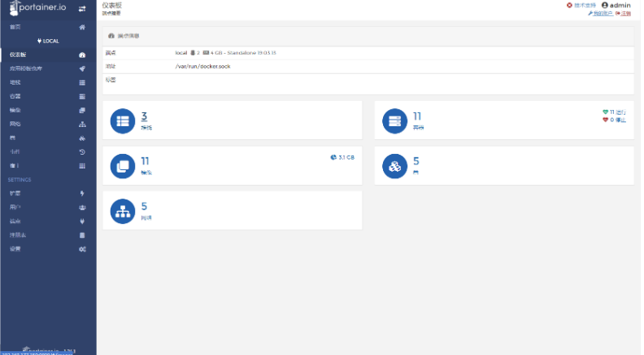644x355 pixels.
Task: Click the '/var/run/docker.sock' address value
Action: (x=203, y=66)
